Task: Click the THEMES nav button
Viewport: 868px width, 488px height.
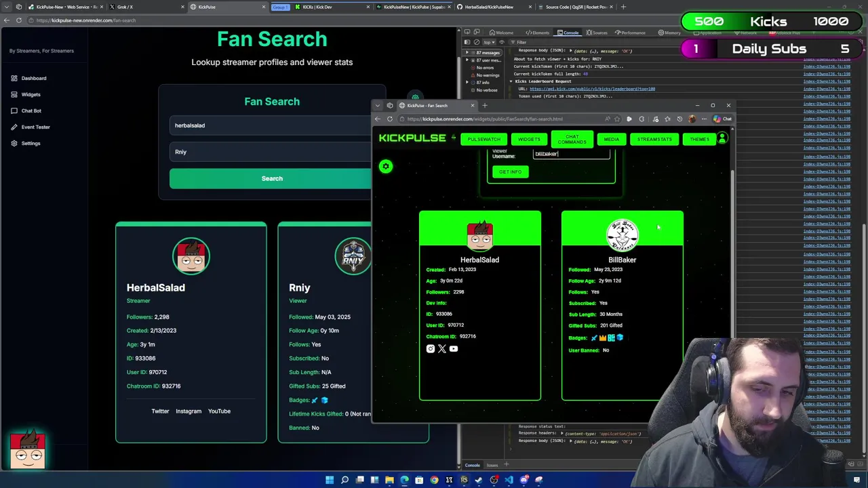Action: [699, 139]
